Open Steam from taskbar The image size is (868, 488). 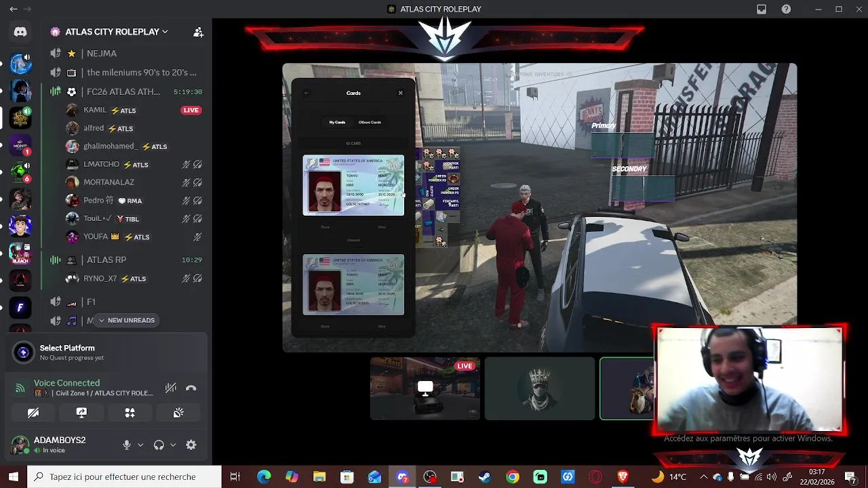(485, 476)
